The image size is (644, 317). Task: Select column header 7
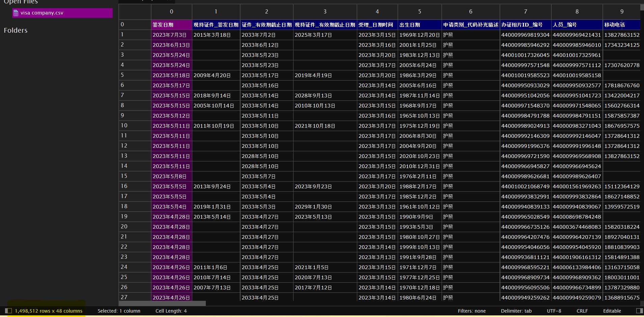click(x=526, y=11)
